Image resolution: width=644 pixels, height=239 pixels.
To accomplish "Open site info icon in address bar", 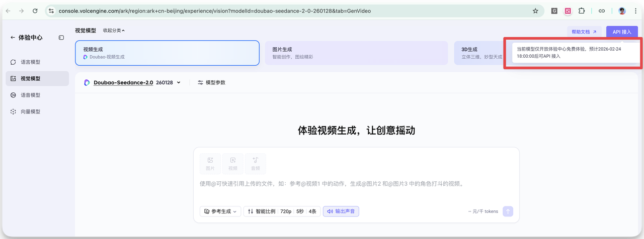I will (52, 11).
